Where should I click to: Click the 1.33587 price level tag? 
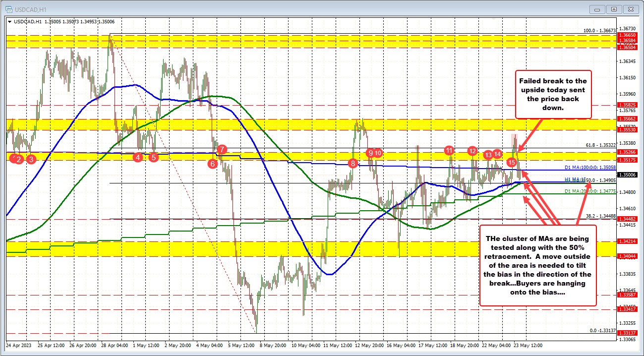(627, 295)
